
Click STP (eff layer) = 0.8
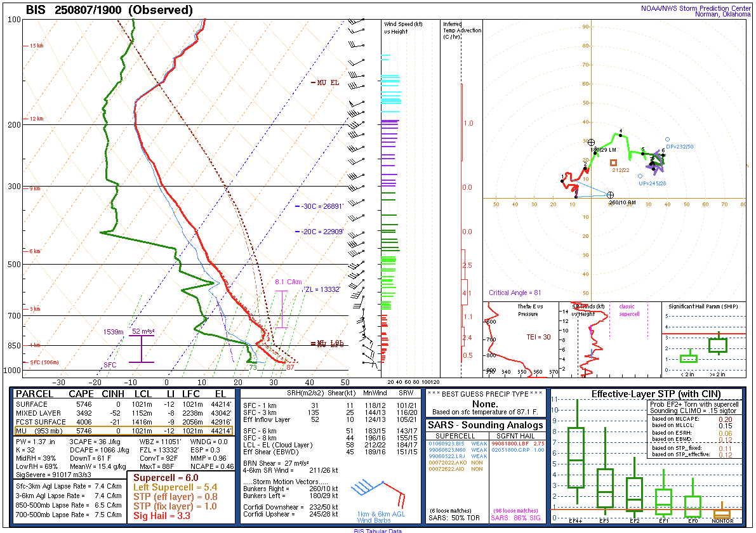click(175, 497)
